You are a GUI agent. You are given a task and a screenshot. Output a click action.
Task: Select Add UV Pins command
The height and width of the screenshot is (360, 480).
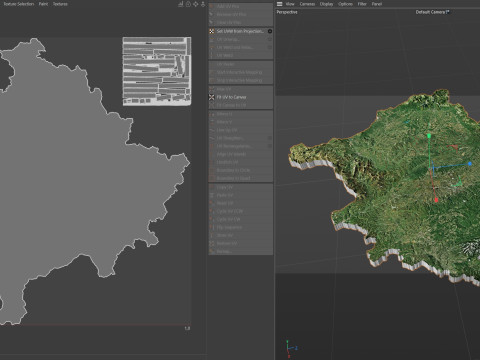[241, 7]
